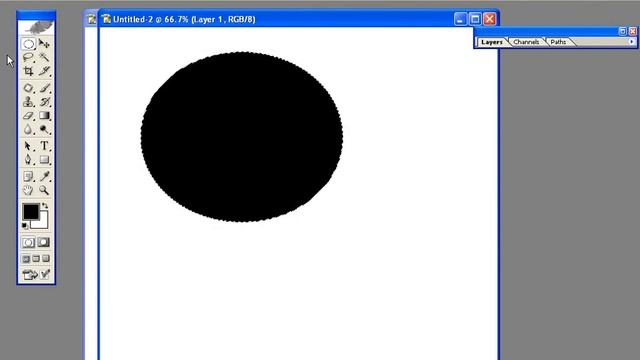The image size is (640, 360).
Task: Swap foreground and background colors
Action: tap(45, 205)
